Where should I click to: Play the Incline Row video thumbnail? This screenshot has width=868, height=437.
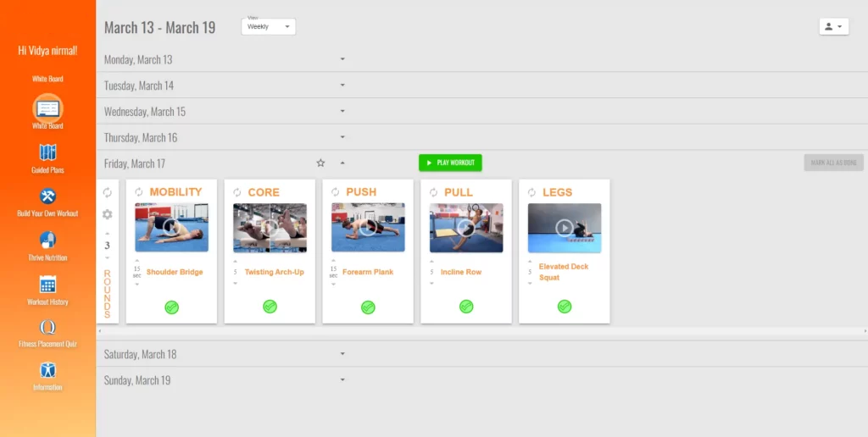[x=466, y=227]
